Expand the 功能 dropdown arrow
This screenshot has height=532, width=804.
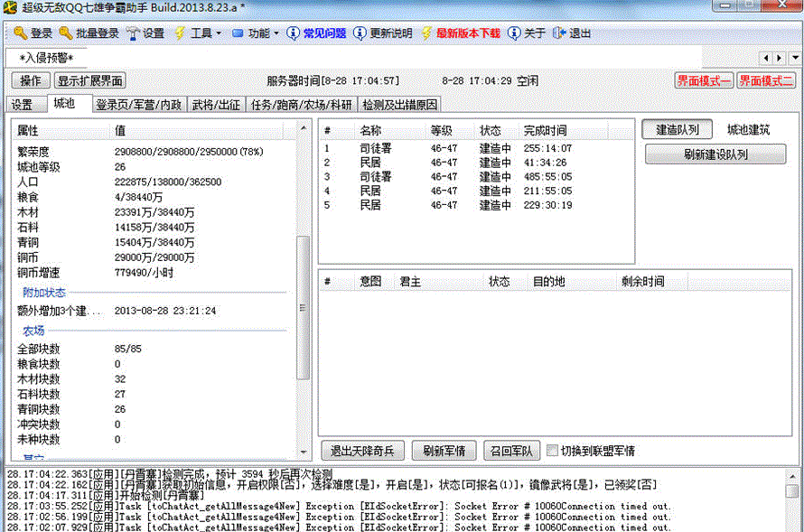tap(276, 33)
